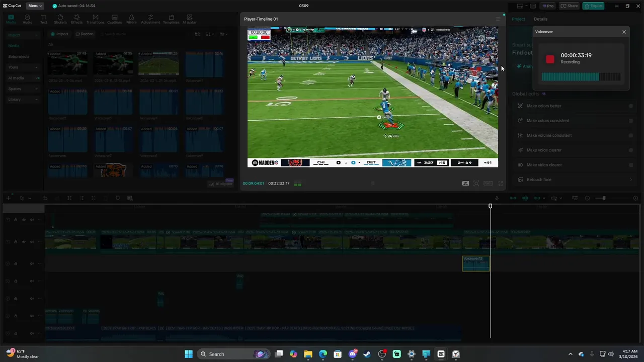Open the Filters panel
644x362 pixels.
(x=131, y=19)
